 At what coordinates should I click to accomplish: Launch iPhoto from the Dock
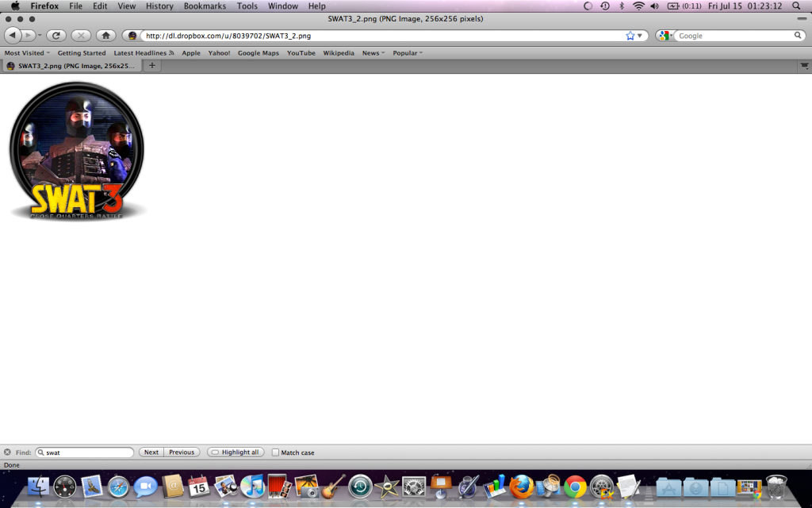click(306, 487)
